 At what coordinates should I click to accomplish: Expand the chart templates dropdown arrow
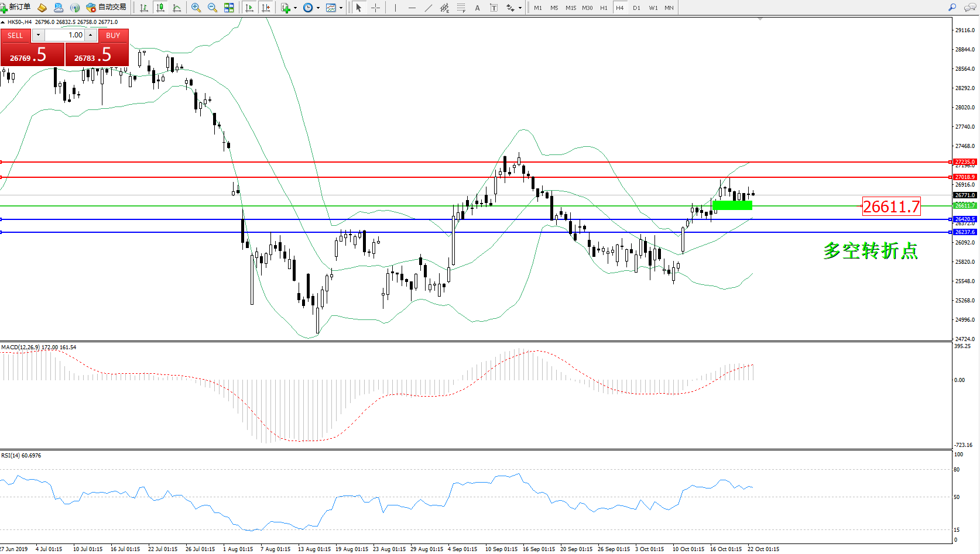[x=341, y=8]
